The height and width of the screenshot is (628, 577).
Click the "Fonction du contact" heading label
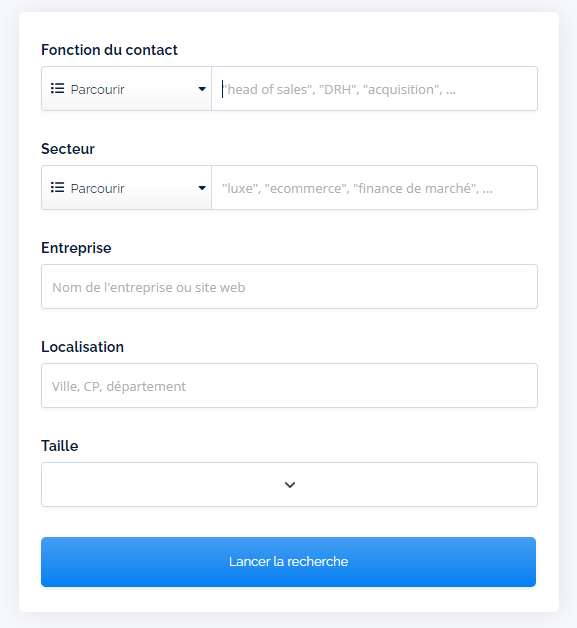point(109,50)
